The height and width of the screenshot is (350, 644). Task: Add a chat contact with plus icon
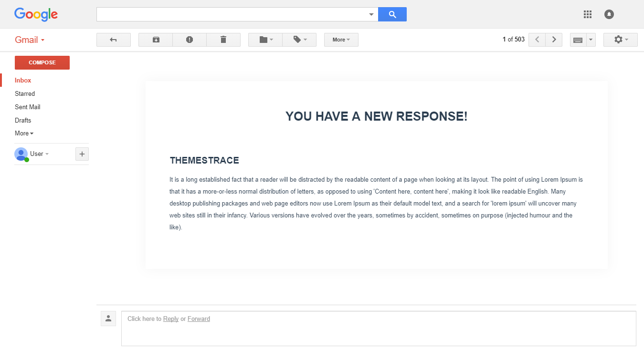coord(82,154)
